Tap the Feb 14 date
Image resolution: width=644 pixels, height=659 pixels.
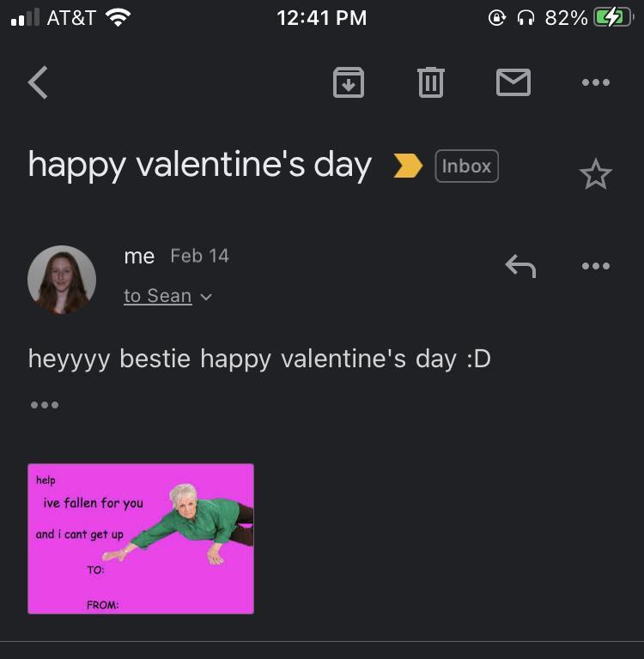point(199,256)
